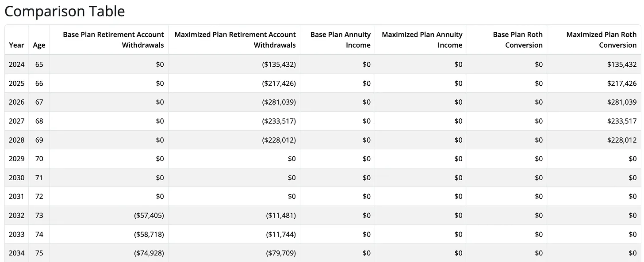Click Maximized Plan Roth Conversion header
Viewport: 644px width, 262px height.
[x=601, y=40]
